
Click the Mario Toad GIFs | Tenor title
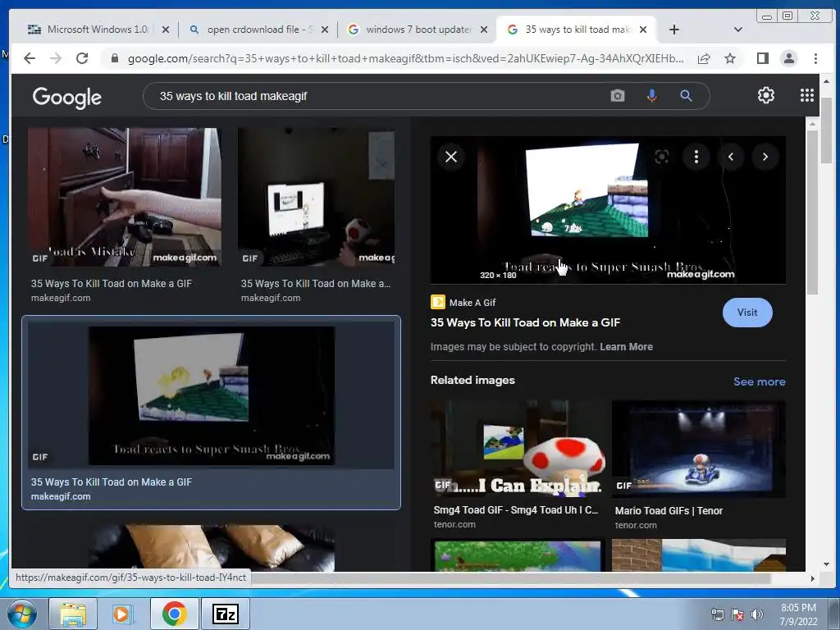point(669,510)
